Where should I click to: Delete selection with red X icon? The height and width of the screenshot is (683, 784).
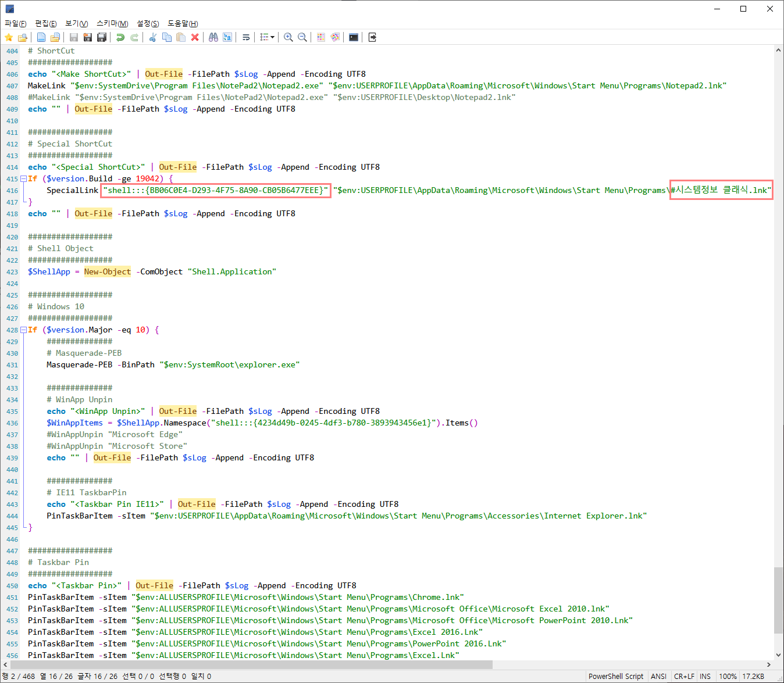[x=195, y=37]
